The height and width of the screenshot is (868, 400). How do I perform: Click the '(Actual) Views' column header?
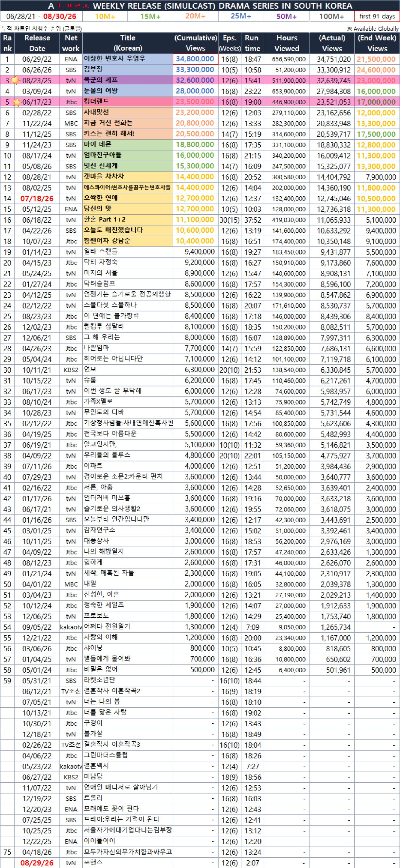pos(332,43)
